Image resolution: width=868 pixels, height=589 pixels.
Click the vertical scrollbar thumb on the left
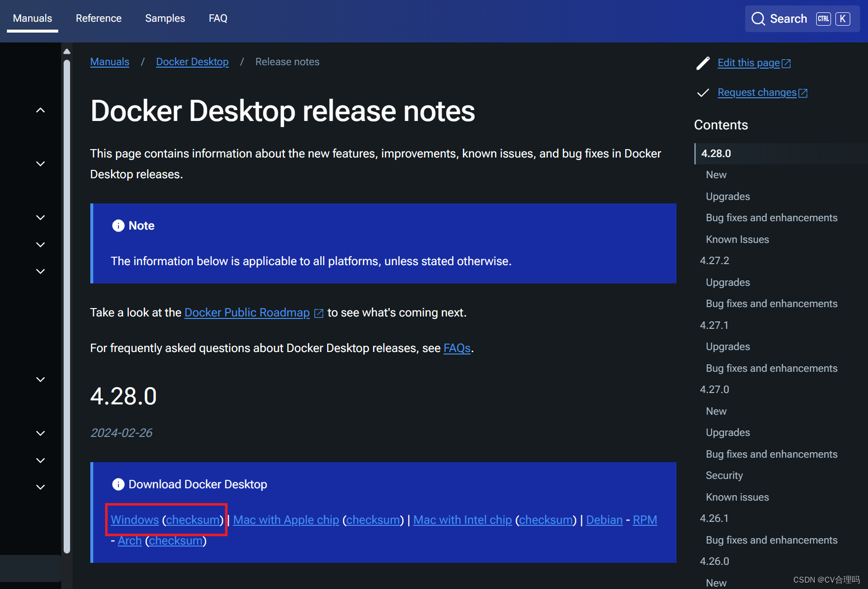67,306
